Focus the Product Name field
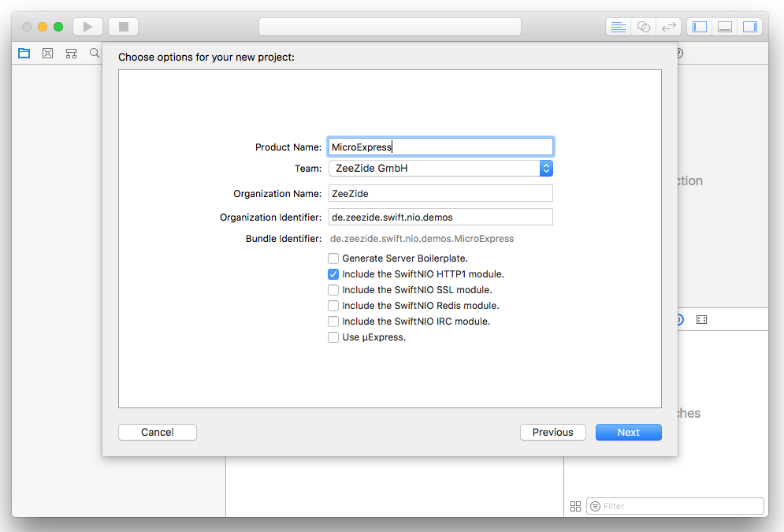The image size is (784, 532). pyautogui.click(x=440, y=147)
